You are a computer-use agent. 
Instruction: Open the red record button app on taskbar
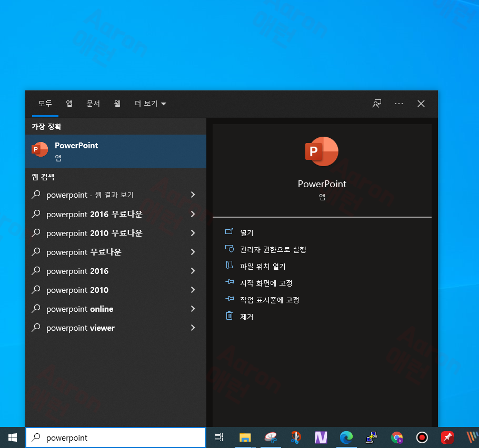coord(422,437)
